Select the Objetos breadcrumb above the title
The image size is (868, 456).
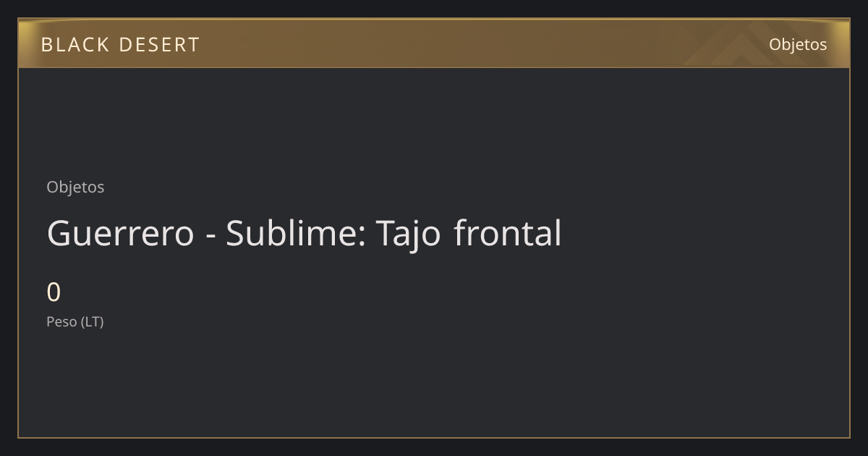75,187
